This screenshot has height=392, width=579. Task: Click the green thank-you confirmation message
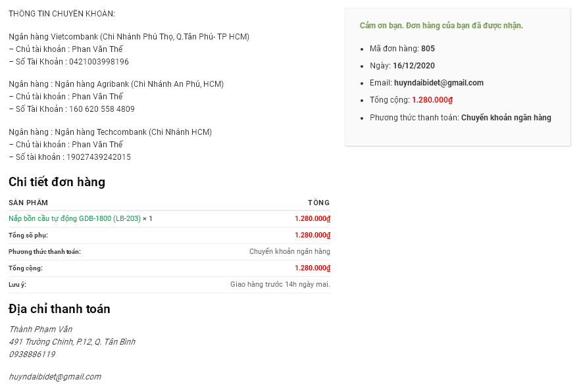441,26
